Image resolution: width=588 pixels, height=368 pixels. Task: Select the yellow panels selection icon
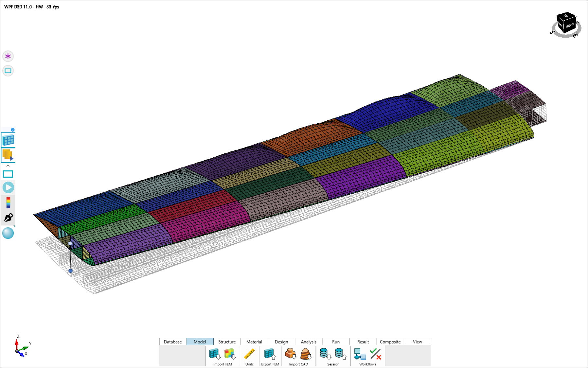click(x=8, y=154)
